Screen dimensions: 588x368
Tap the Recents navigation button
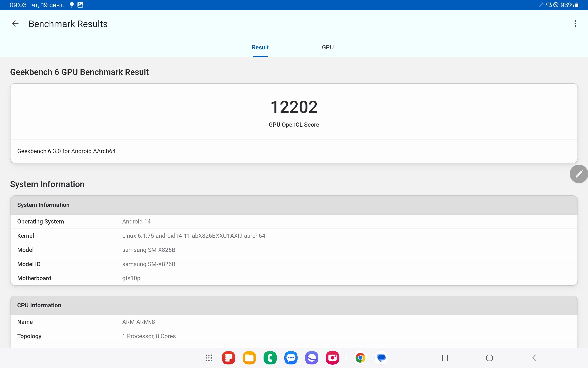(445, 358)
